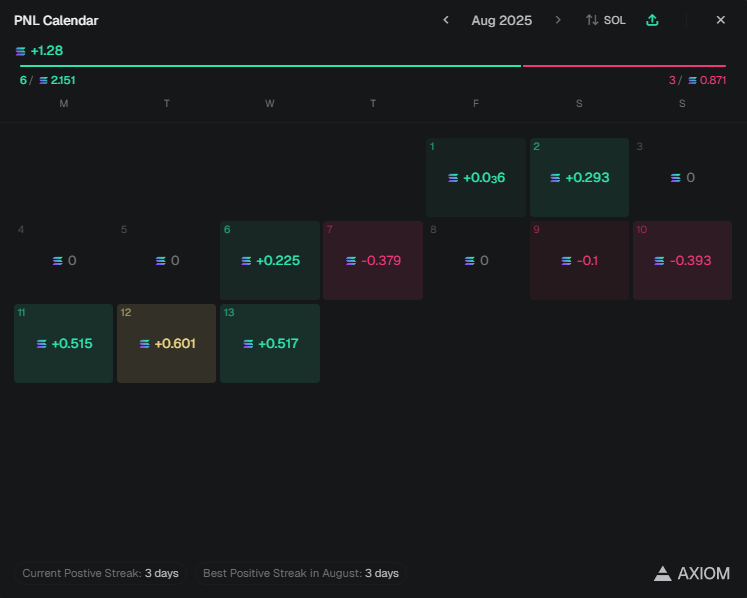Go to next month arrow
This screenshot has height=598, width=747.
[558, 20]
